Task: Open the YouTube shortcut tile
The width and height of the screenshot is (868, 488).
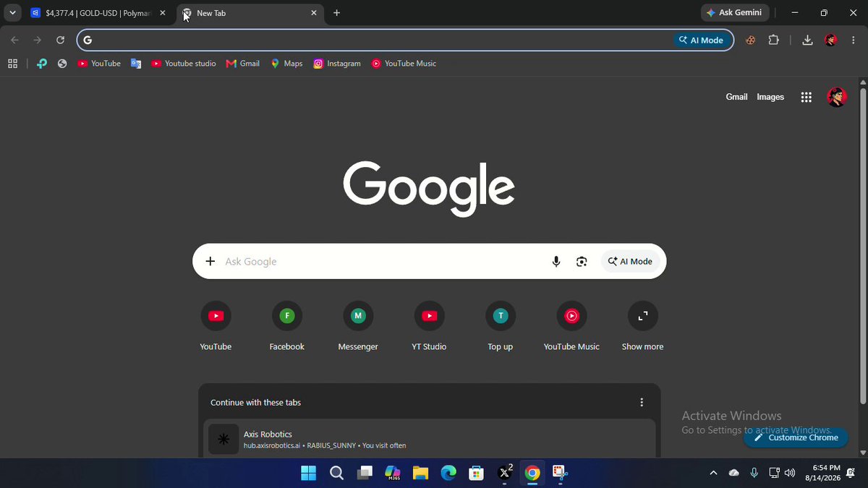Action: (216, 325)
